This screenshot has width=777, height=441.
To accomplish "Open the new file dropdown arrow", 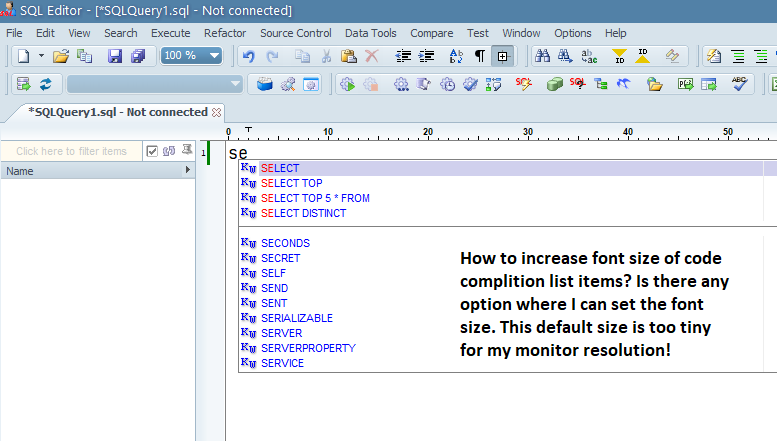I will pyautogui.click(x=41, y=56).
